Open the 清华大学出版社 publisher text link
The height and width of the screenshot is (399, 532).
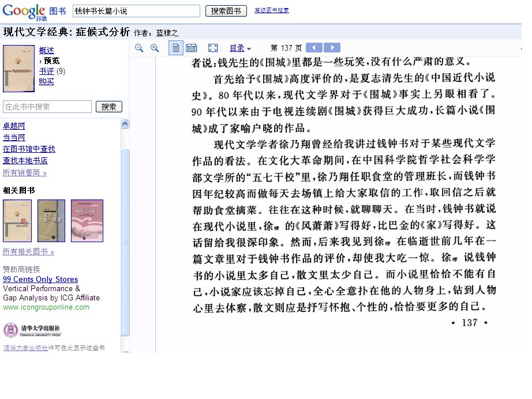pos(25,348)
